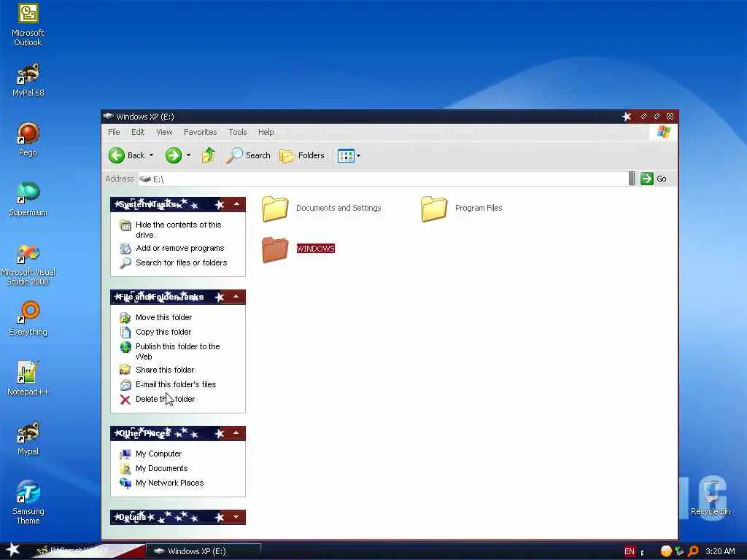Image resolution: width=747 pixels, height=560 pixels.
Task: Go forward with the green Forward arrow
Action: (174, 155)
